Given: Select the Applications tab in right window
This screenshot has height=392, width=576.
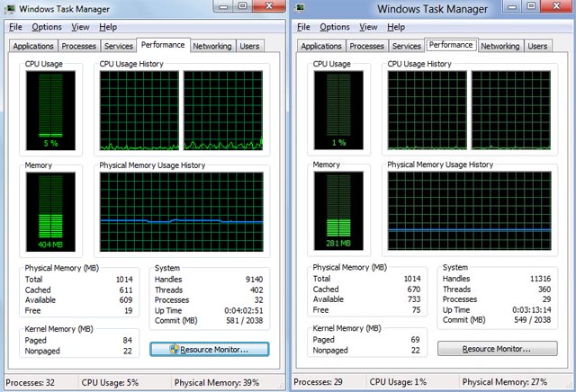Looking at the screenshot, I should 321,46.
